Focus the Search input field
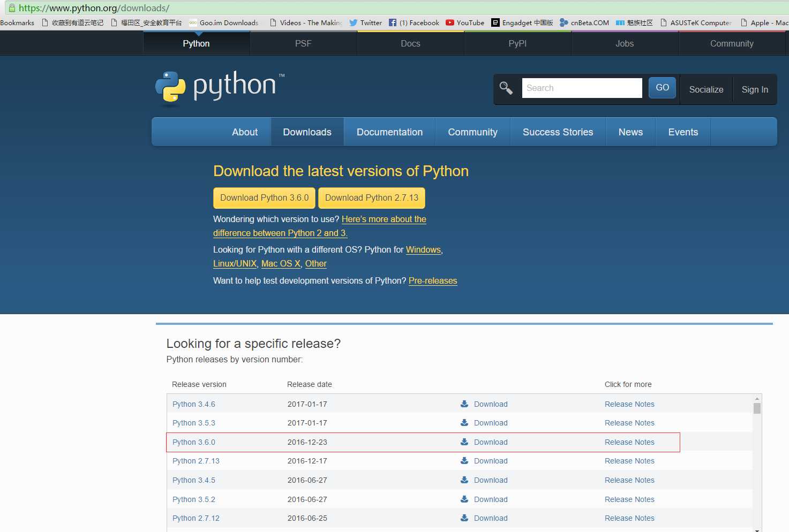 coord(582,88)
